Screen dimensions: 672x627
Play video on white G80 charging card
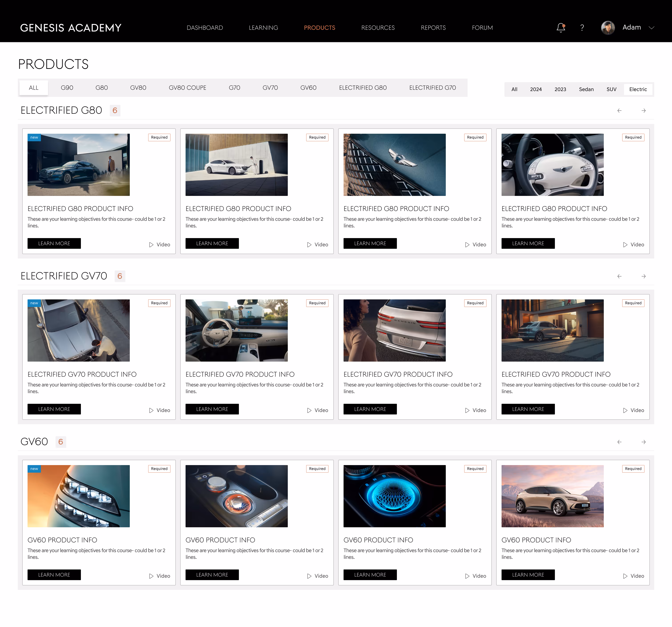pyautogui.click(x=317, y=245)
